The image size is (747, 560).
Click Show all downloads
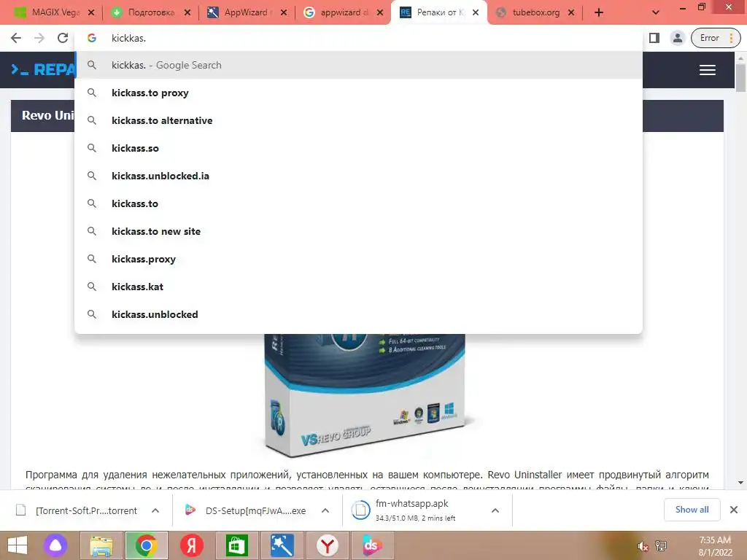pos(692,510)
